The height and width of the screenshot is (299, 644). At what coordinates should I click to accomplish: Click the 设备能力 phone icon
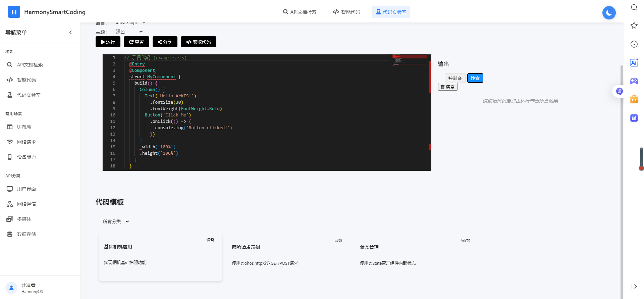[x=10, y=157]
